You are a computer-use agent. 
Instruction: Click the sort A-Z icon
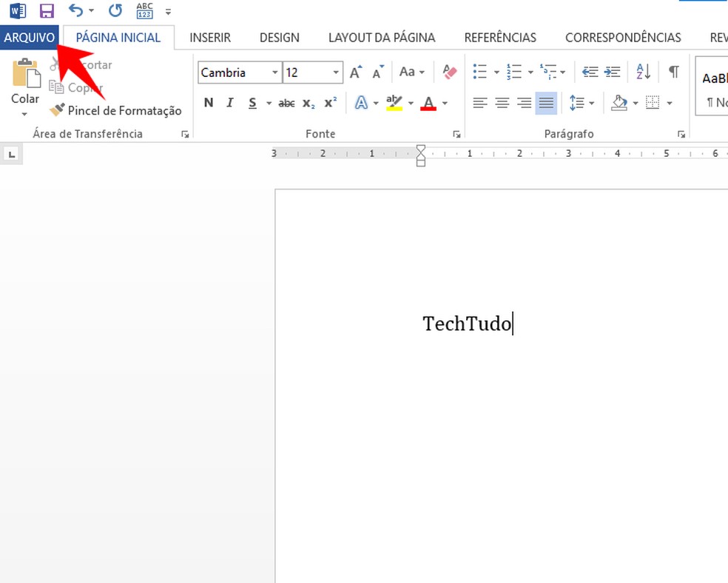[x=643, y=72]
